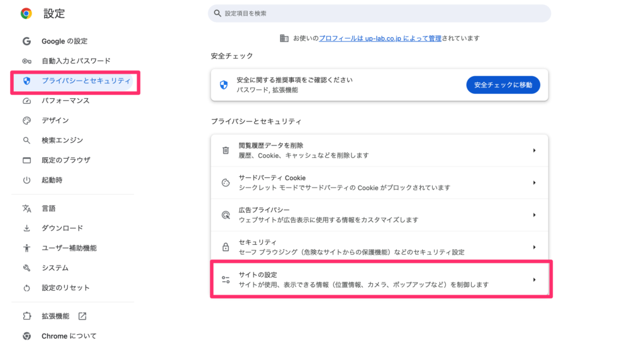Screen dimensions: 644x343
Task: Click the ad privacy icon for 広告プライバシー
Action: coord(226,215)
